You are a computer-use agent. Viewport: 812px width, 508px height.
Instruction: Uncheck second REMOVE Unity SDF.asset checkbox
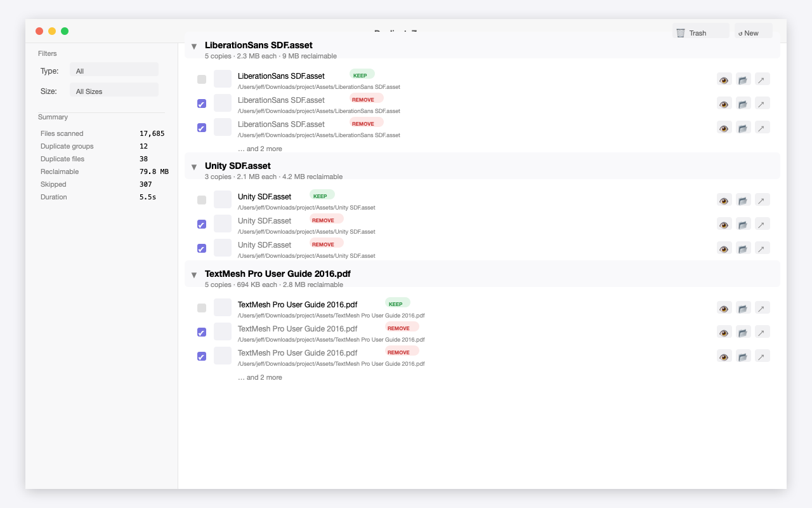tap(202, 248)
